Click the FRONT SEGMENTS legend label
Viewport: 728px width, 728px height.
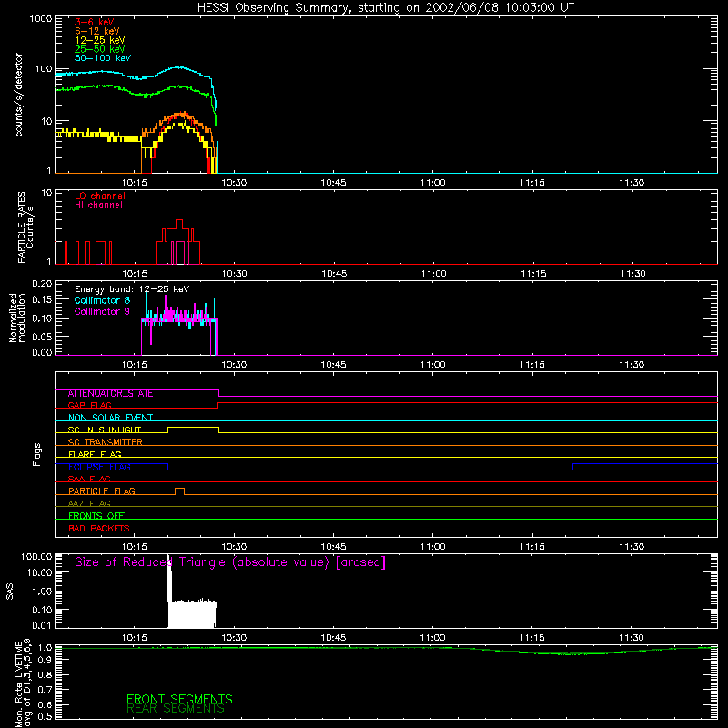[179, 699]
